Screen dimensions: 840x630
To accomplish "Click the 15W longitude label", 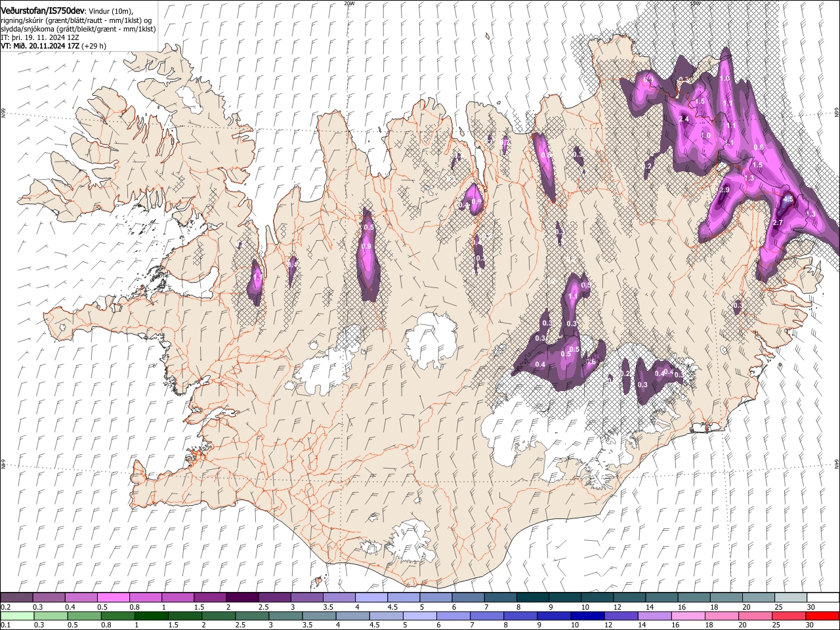I will (695, 3).
